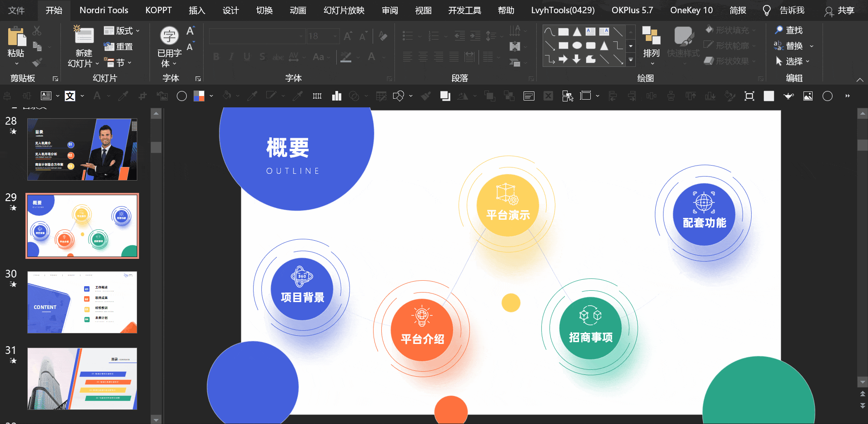
Task: Open the Used Fonts (已用字体) dropdown
Action: 170,47
